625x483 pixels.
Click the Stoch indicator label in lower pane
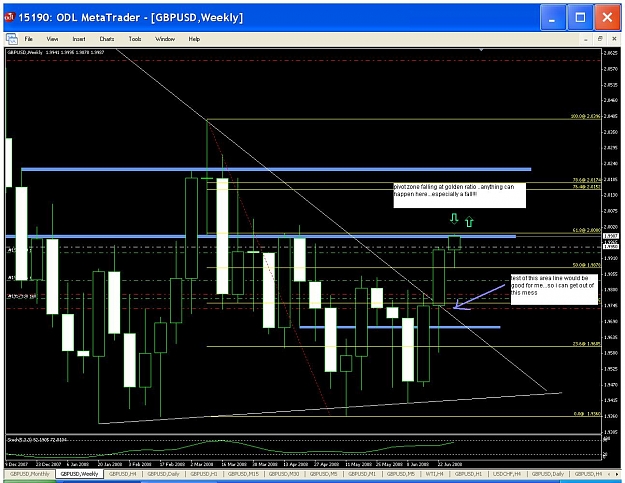(37, 440)
